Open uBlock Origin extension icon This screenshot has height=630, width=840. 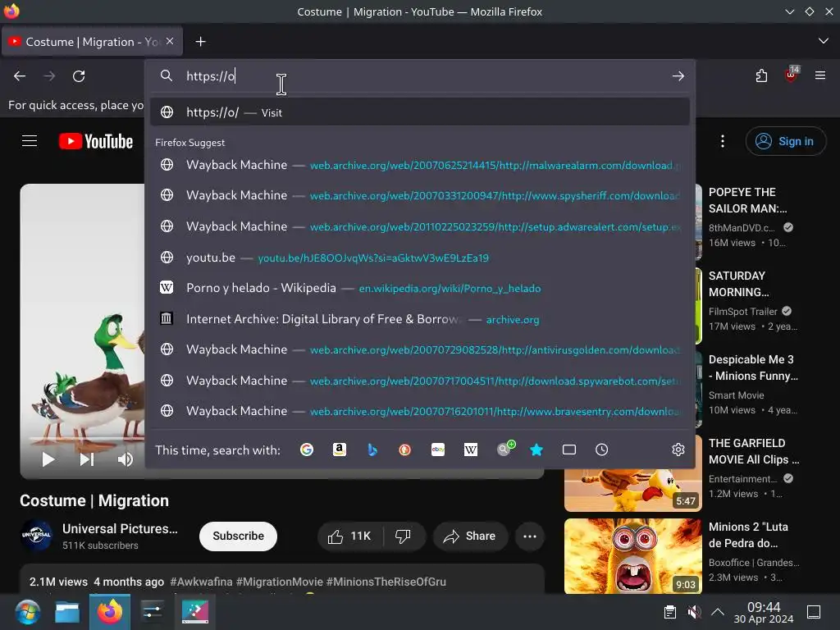click(x=792, y=75)
